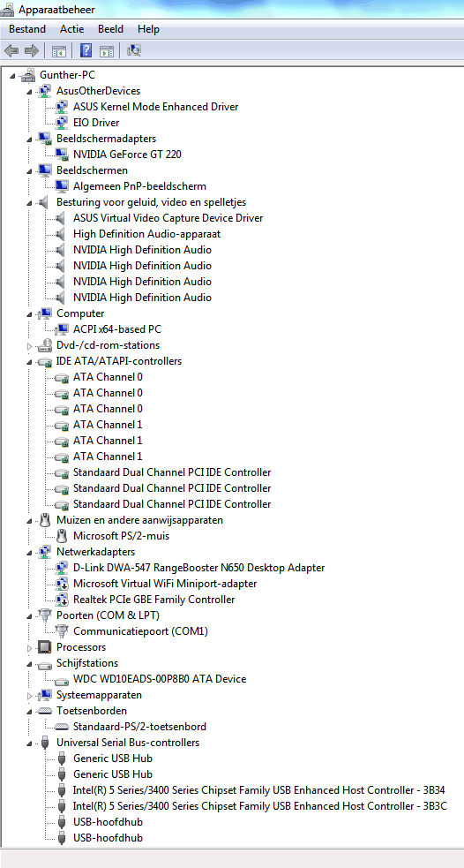
Task: Expand the Processors node
Action: tap(30, 647)
